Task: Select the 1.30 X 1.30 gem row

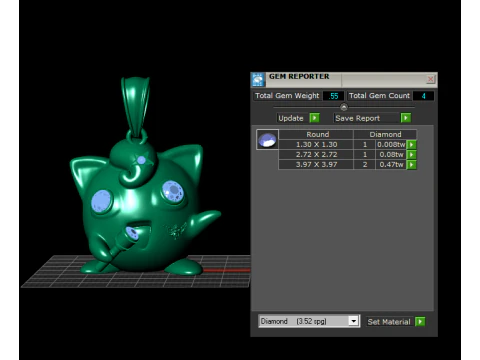Action: tap(347, 145)
